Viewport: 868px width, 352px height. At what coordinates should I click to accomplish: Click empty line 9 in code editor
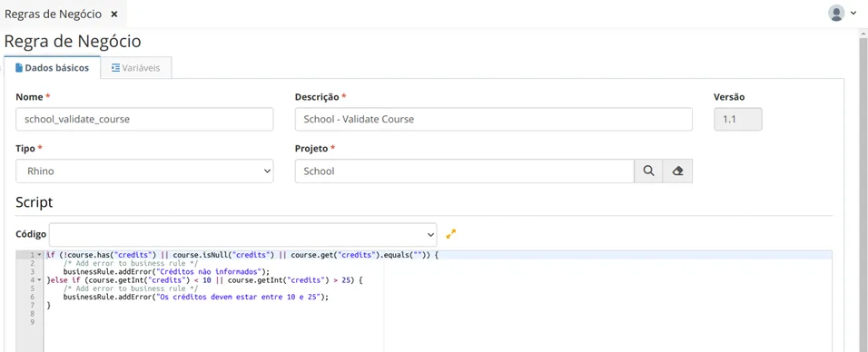click(x=438, y=321)
